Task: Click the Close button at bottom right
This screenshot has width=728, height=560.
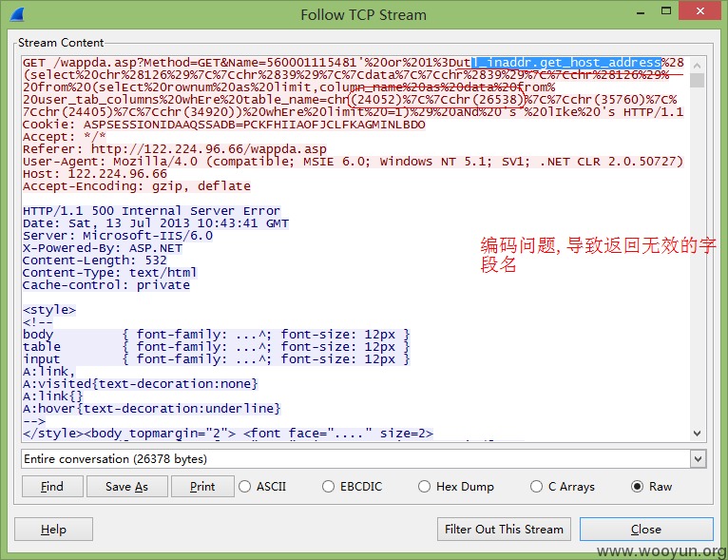Action: click(646, 530)
